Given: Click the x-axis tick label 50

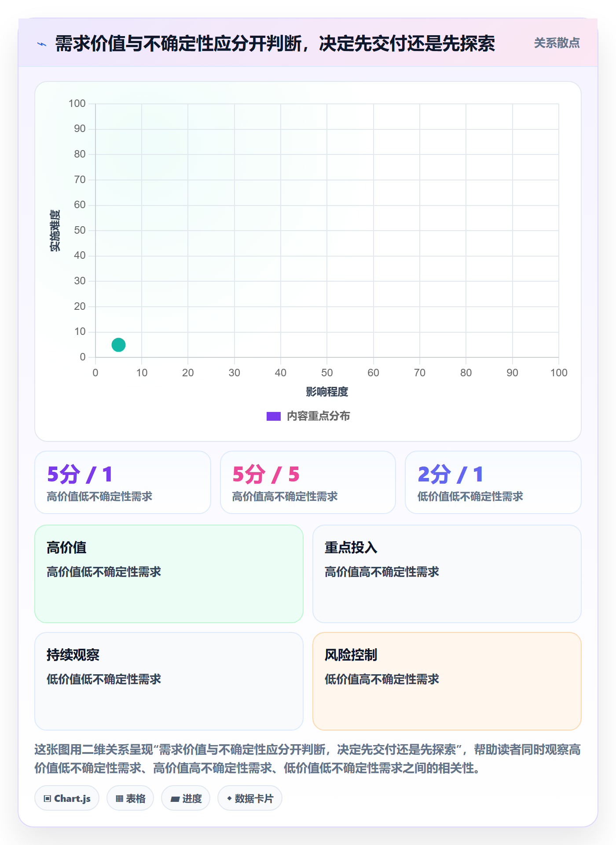Looking at the screenshot, I should [x=327, y=373].
